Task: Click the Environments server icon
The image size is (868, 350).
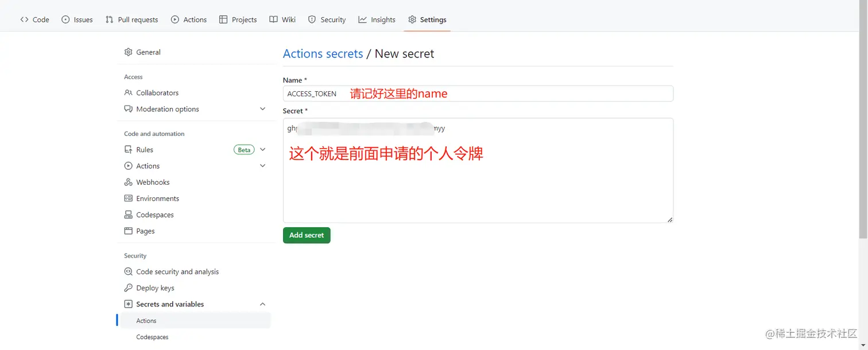Action: [x=128, y=199]
